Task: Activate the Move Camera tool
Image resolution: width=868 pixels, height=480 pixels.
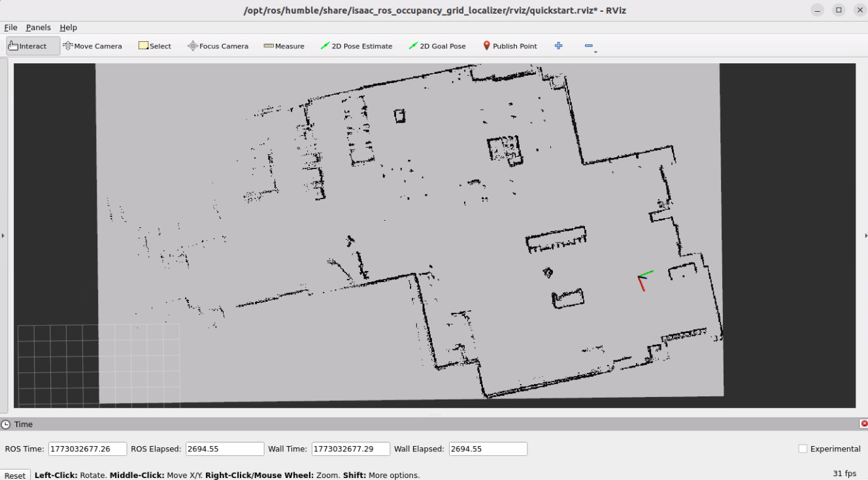Action: (92, 46)
